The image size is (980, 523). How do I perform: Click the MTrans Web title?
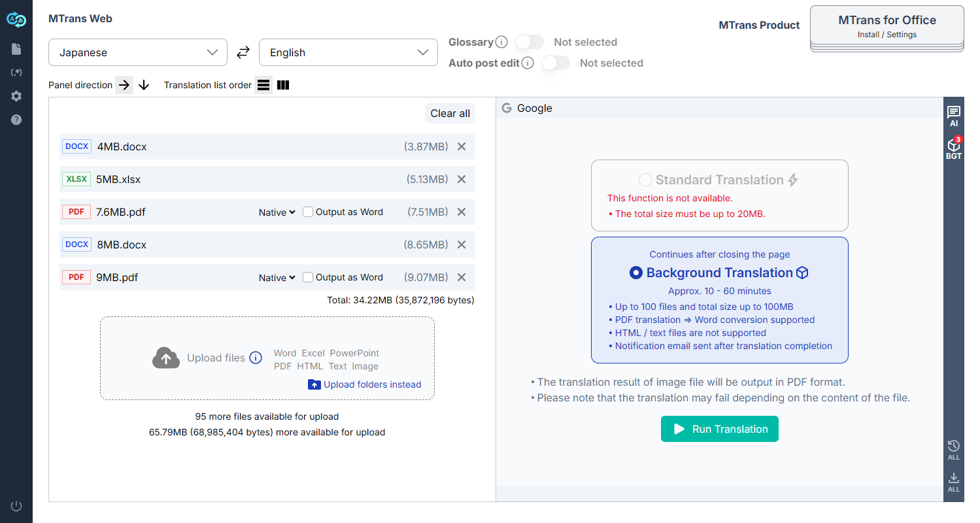tap(80, 18)
